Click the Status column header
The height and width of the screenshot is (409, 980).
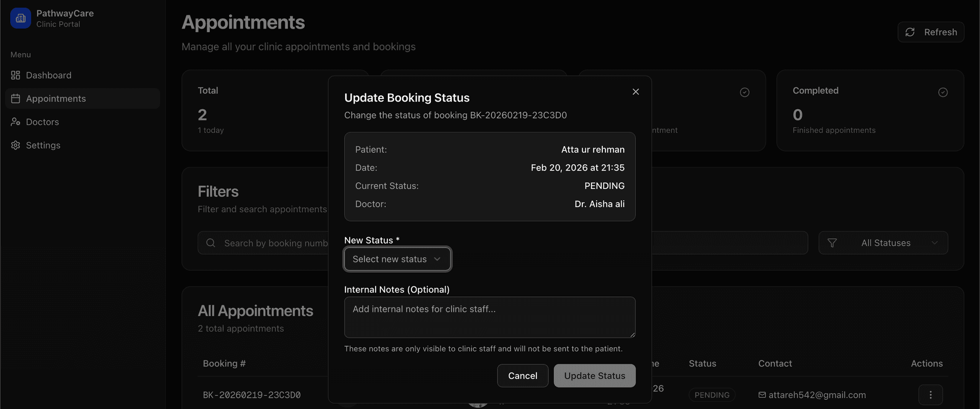702,364
